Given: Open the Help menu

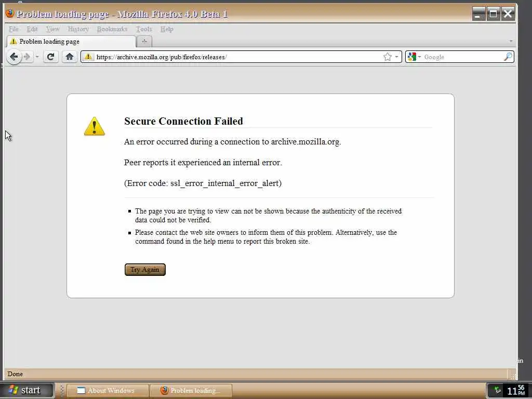Looking at the screenshot, I should pos(167,29).
